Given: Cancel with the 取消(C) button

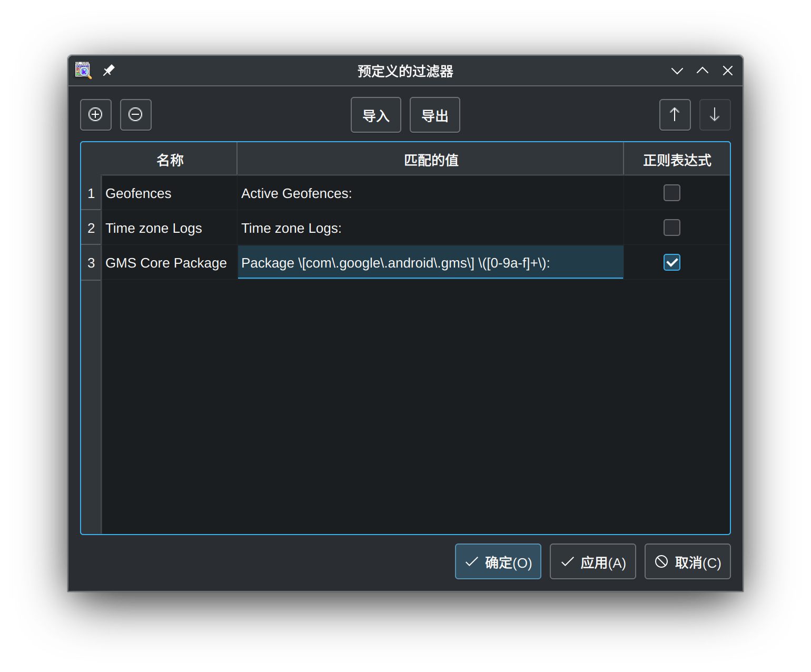Looking at the screenshot, I should [688, 561].
